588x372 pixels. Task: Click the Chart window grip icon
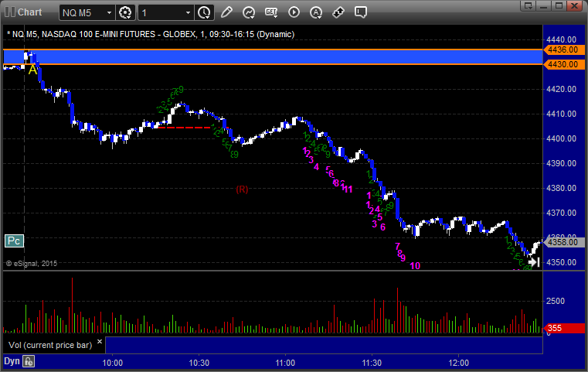tap(10, 12)
